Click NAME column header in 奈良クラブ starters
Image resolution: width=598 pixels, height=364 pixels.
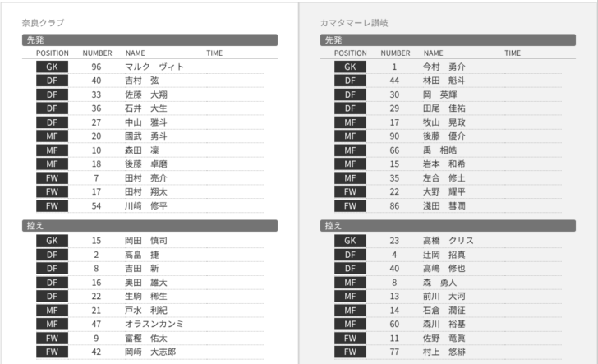pyautogui.click(x=135, y=53)
